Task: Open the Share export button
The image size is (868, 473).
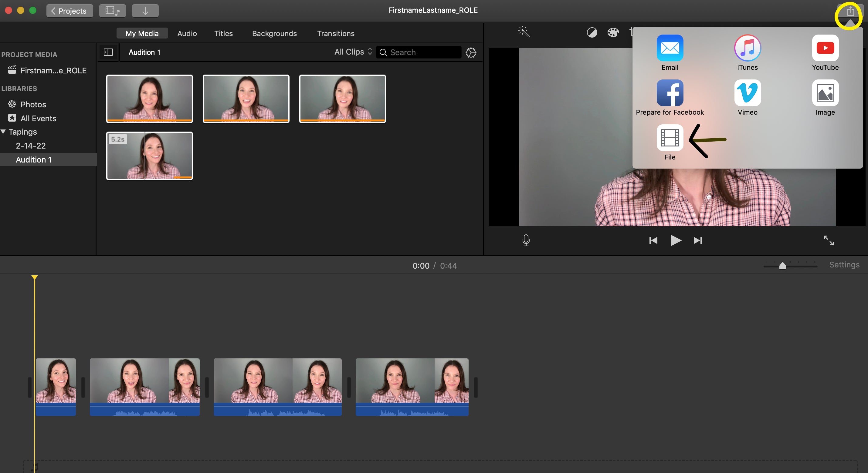Action: pyautogui.click(x=850, y=11)
